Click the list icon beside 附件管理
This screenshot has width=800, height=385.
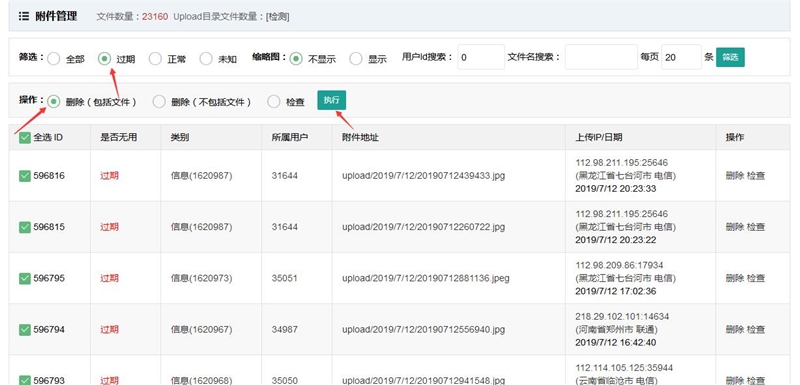tap(23, 16)
